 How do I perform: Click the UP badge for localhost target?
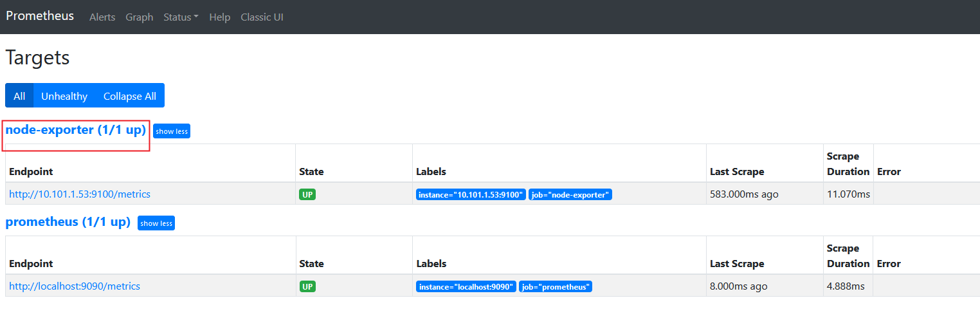tap(307, 286)
